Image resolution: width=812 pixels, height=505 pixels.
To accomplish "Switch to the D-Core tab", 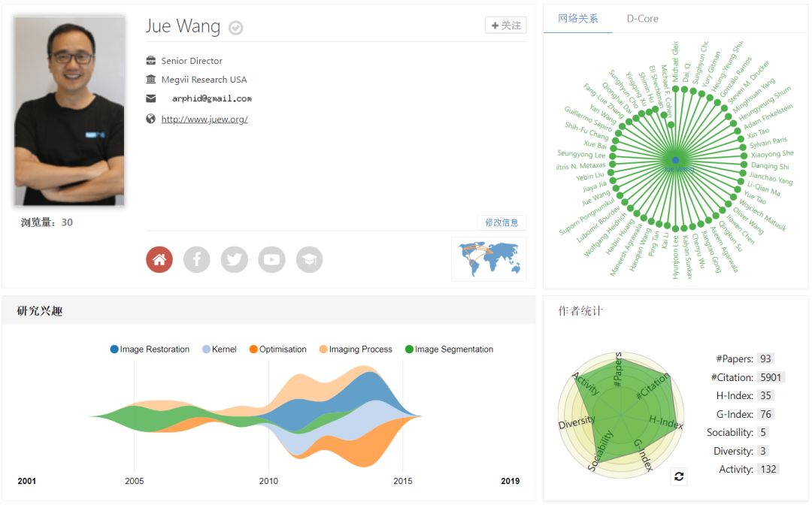I will 642,19.
